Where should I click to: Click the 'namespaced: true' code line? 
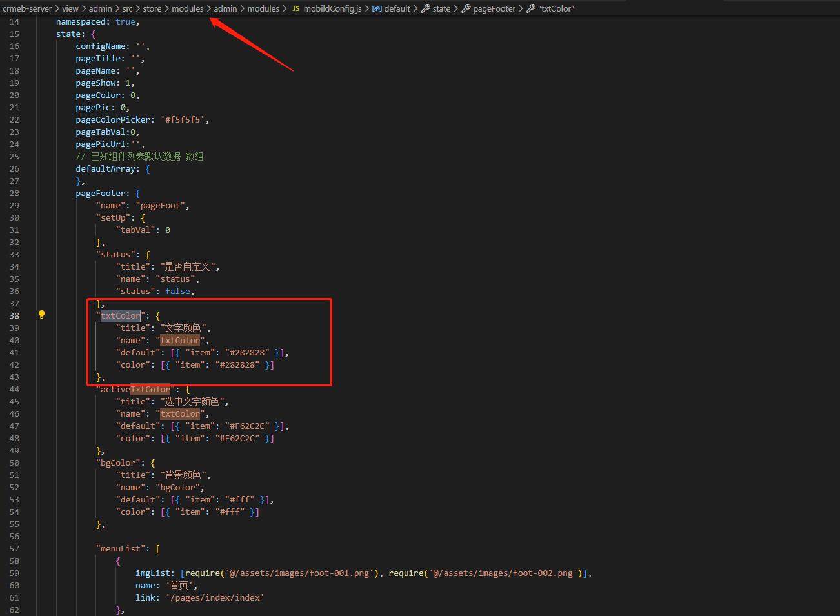click(98, 21)
